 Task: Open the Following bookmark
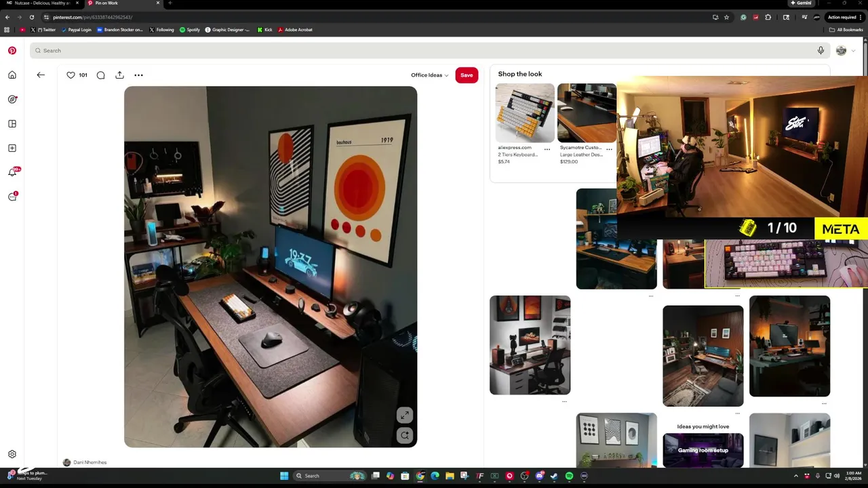pos(161,30)
